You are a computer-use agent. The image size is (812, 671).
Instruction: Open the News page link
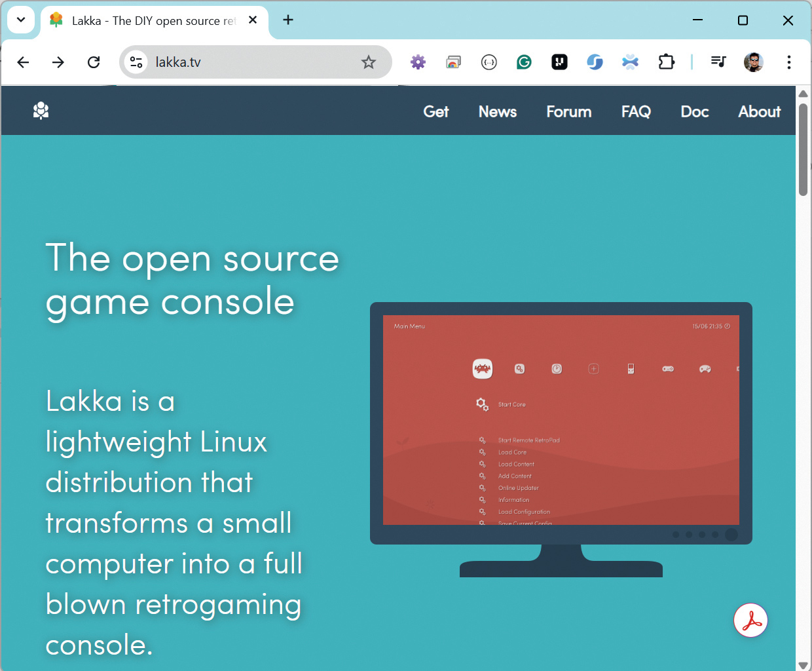[x=498, y=111]
